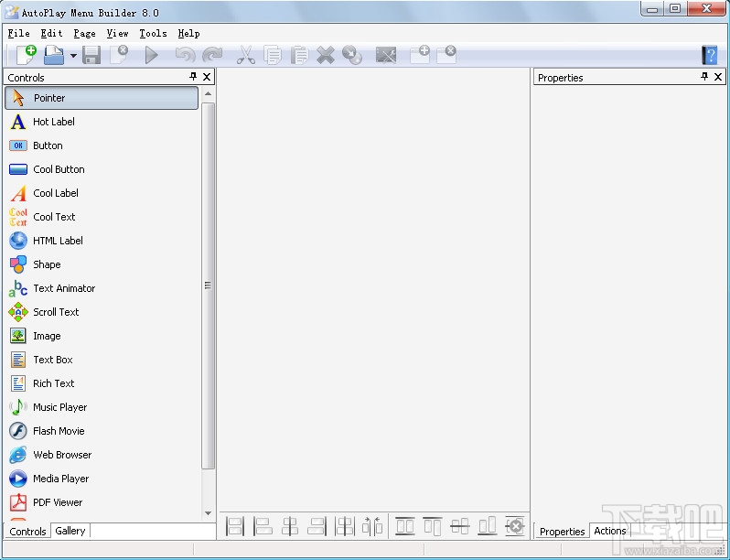Screen dimensions: 730x560
Task: Click the project settings wrench icon
Action: (x=386, y=55)
